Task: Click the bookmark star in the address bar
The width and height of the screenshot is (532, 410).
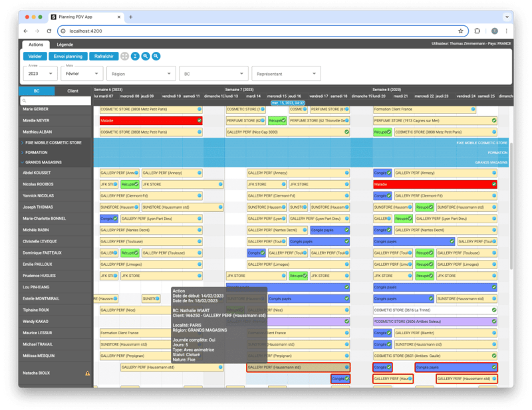Action: pos(460,31)
